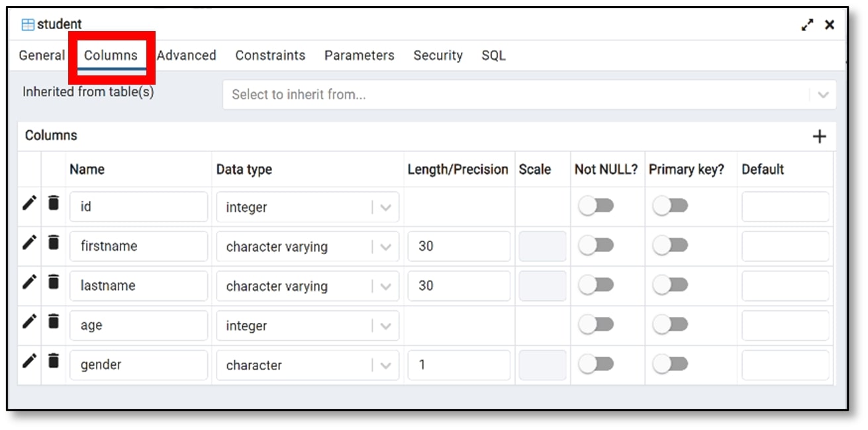
Task: Click the edit pencil for the lastname row
Action: click(29, 282)
